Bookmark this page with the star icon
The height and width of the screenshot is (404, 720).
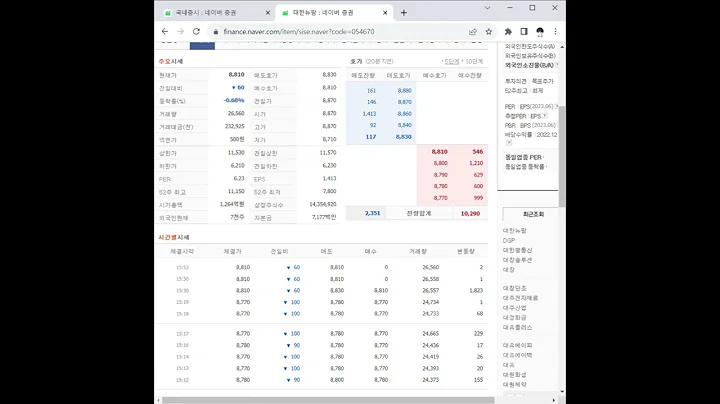click(489, 32)
